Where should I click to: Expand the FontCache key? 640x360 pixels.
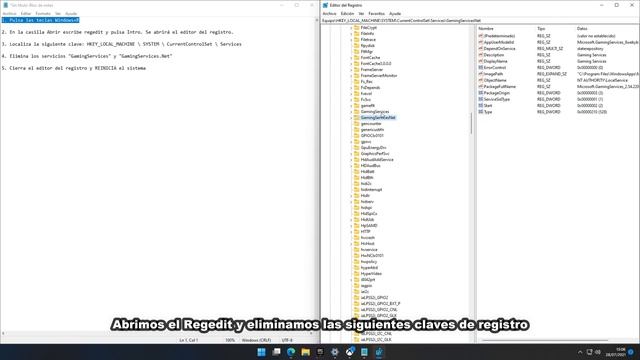click(x=351, y=58)
